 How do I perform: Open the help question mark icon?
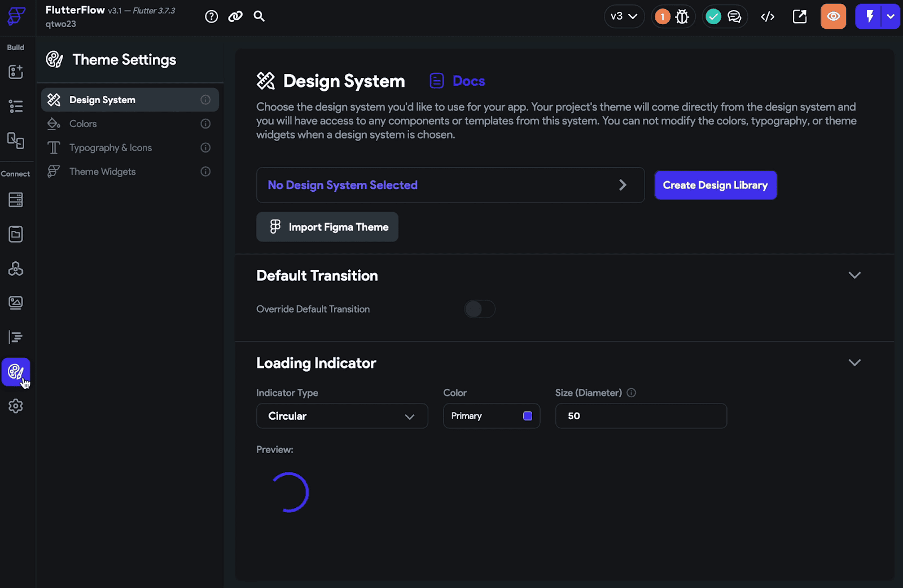(212, 16)
